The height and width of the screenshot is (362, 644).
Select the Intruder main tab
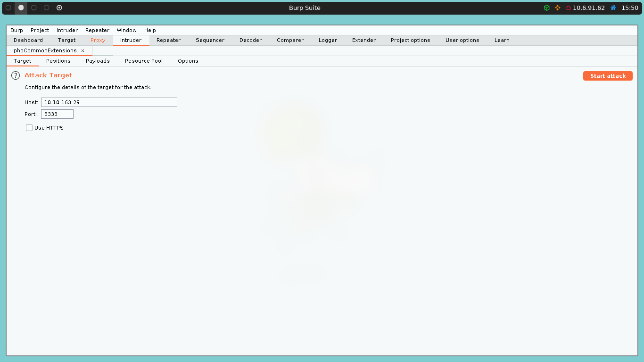[131, 40]
